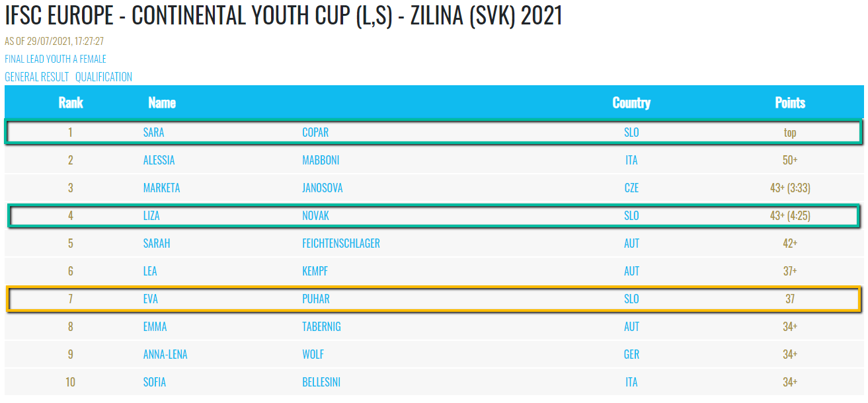Click the surname BELLESINI

point(321,382)
